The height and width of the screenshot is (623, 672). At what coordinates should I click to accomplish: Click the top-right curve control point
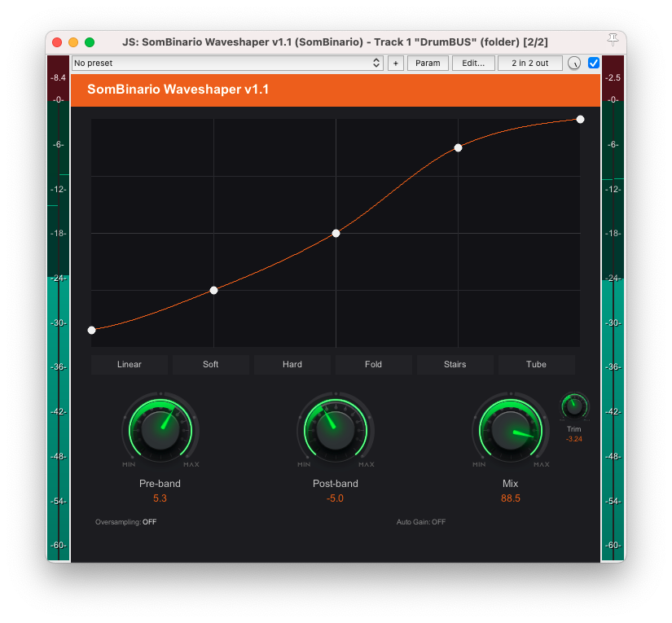coord(580,120)
